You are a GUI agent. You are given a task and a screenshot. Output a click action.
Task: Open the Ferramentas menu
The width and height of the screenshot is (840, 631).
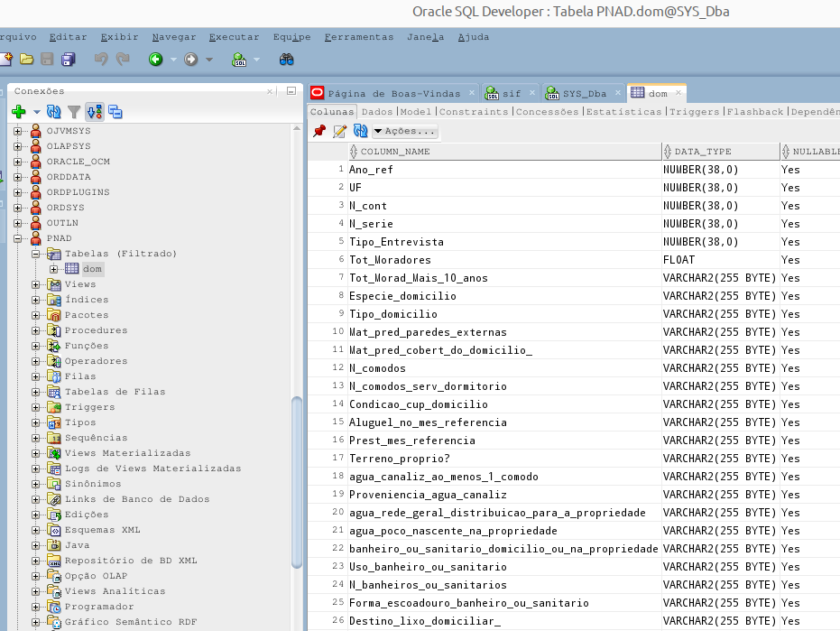pyautogui.click(x=359, y=37)
